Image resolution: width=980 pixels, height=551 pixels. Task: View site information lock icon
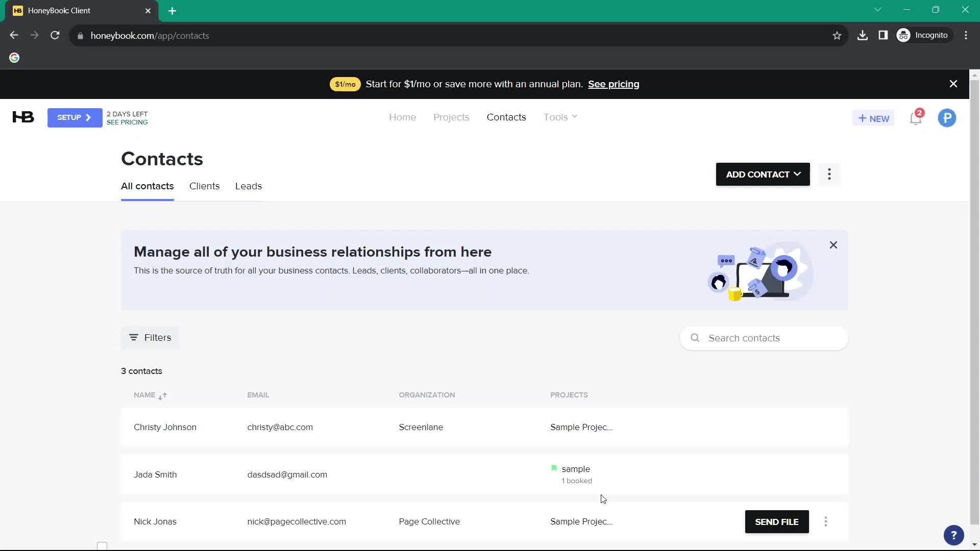[x=80, y=36]
